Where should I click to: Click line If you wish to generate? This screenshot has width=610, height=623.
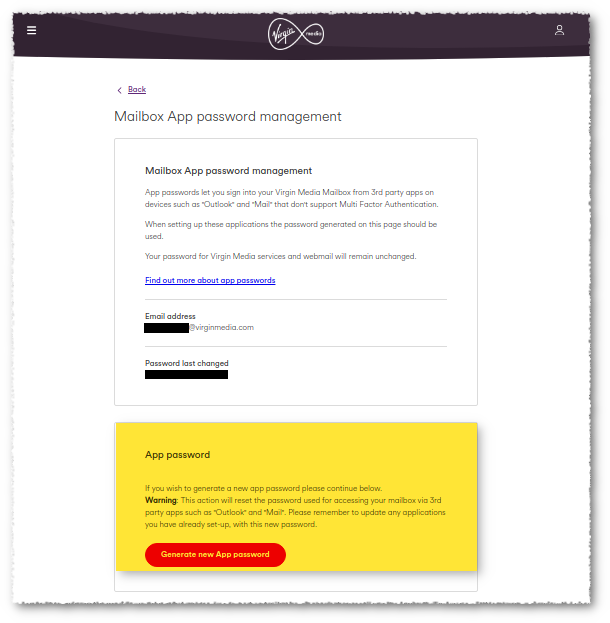click(263, 488)
